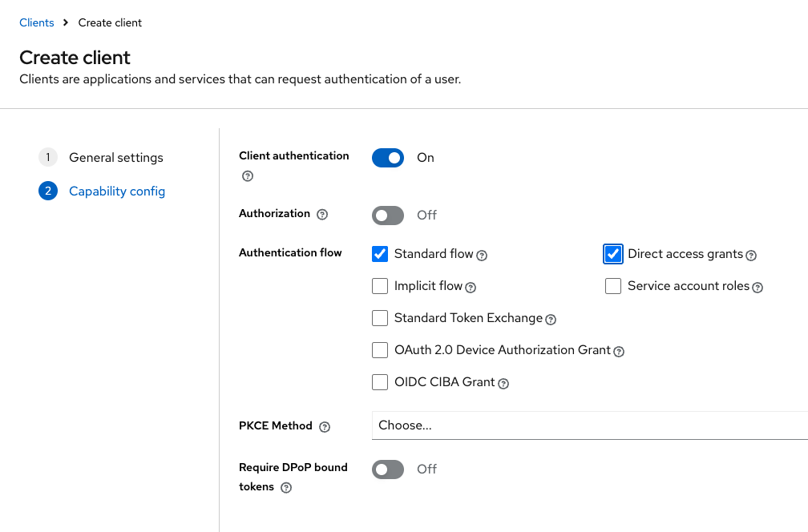
Task: Go to General settings wizard step
Action: tap(116, 158)
